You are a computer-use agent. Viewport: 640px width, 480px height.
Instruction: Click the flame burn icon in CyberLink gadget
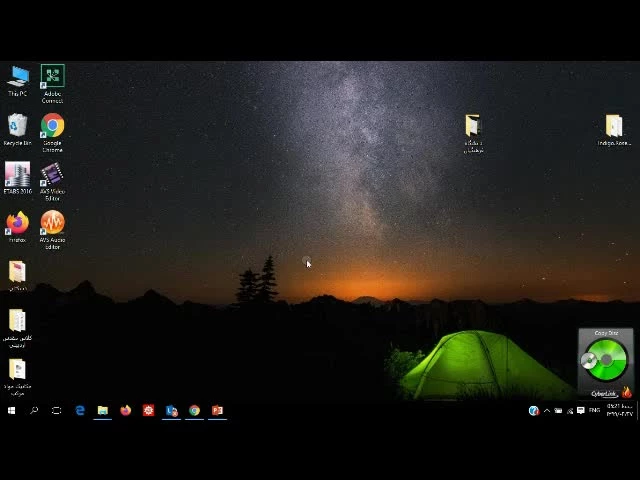click(x=627, y=392)
